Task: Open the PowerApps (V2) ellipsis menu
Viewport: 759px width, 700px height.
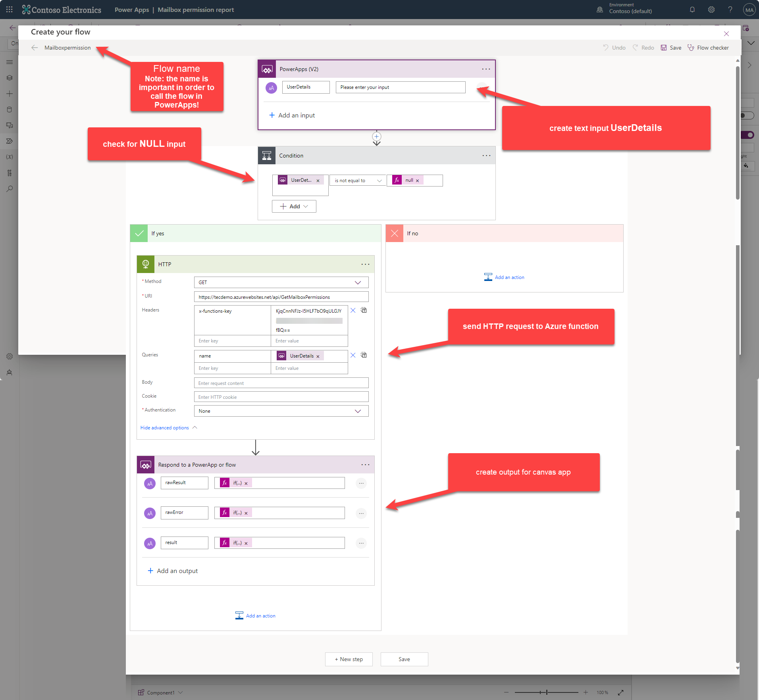Action: tap(485, 69)
